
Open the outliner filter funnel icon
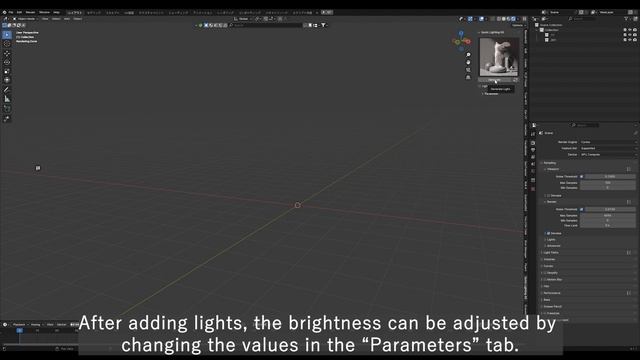coord(626,19)
